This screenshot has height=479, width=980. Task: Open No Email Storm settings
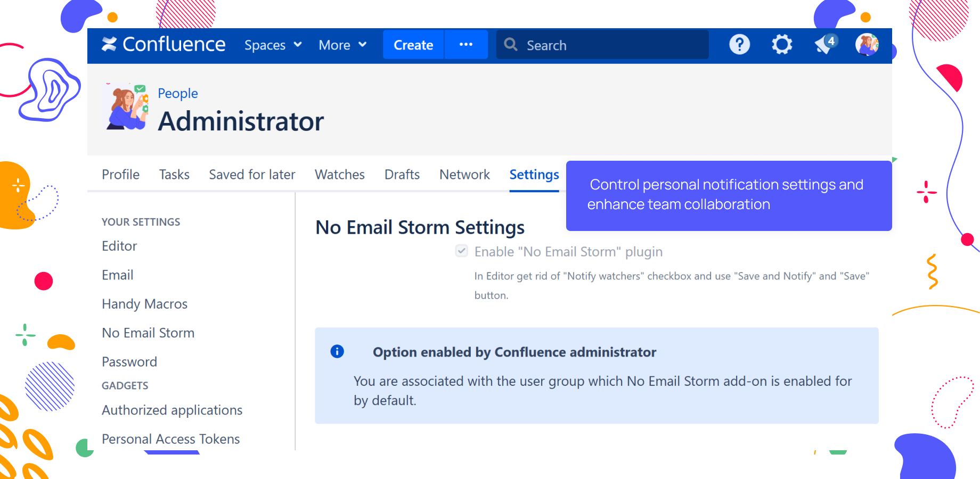pyautogui.click(x=148, y=333)
